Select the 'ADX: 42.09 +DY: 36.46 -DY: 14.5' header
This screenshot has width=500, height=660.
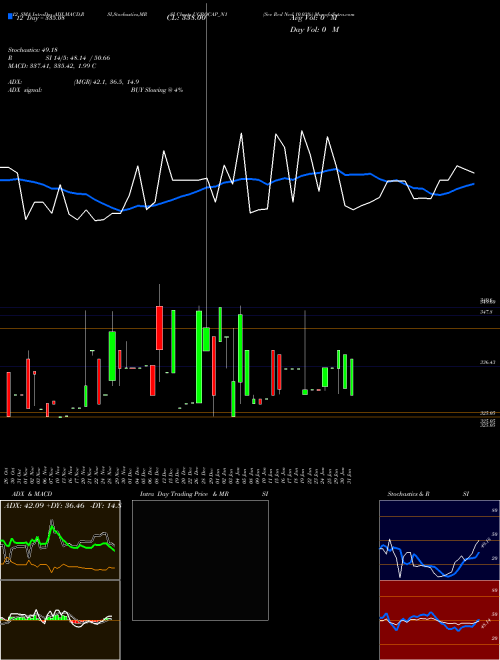(62, 505)
